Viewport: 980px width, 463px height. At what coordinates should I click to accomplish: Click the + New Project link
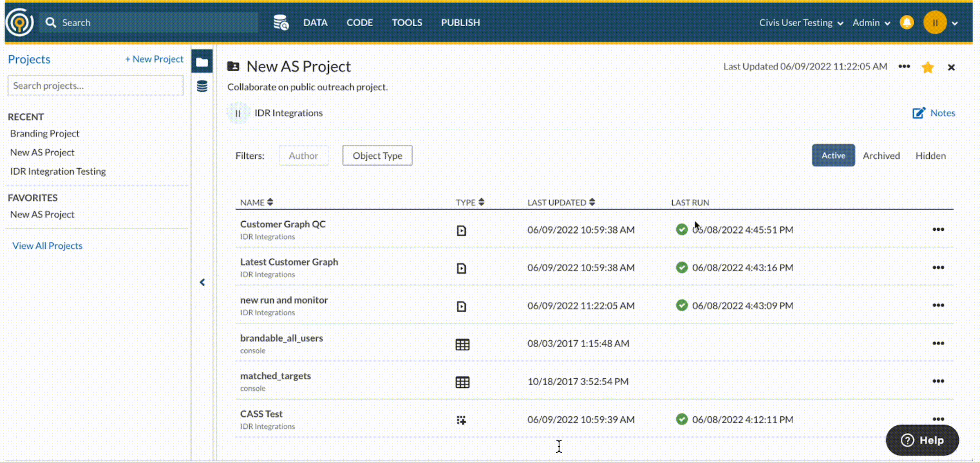[154, 59]
